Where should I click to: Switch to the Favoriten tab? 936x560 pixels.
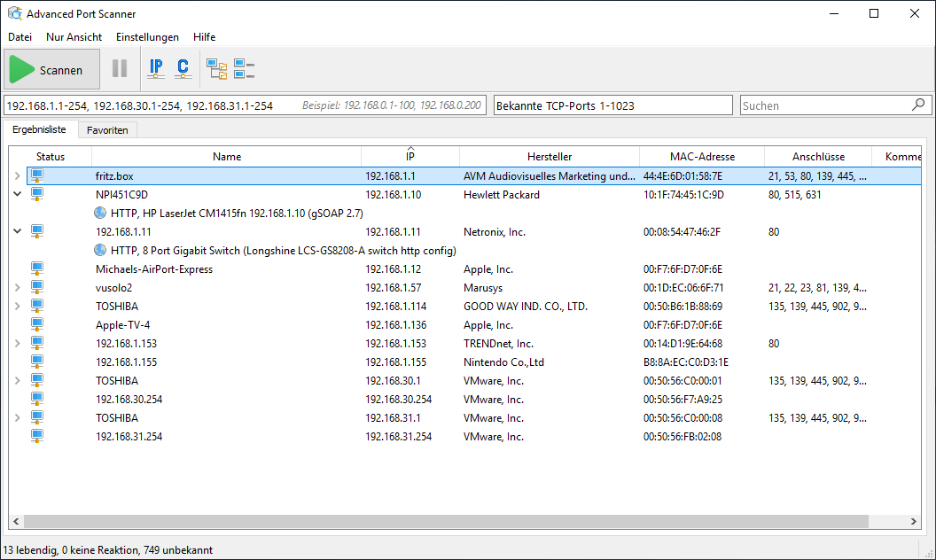point(107,130)
